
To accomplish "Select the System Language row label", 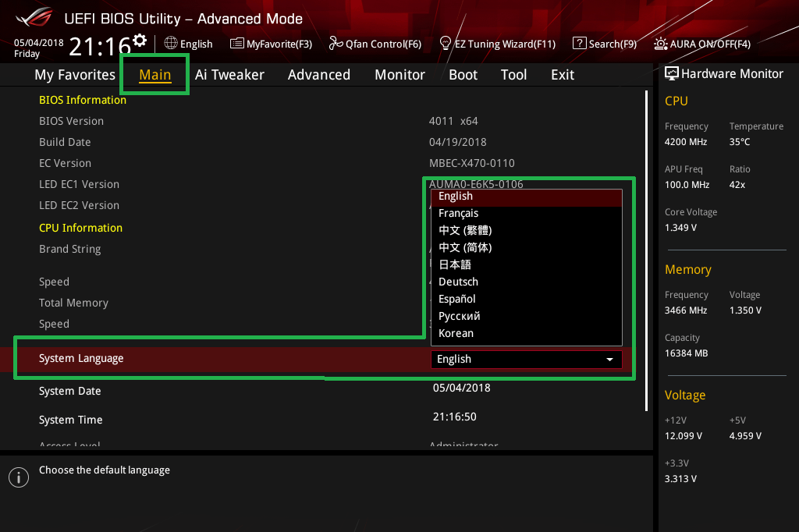I will (x=81, y=358).
